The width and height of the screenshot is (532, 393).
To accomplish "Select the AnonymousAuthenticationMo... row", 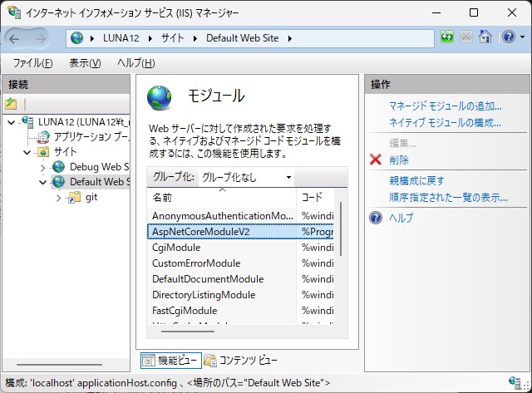I will 240,216.
